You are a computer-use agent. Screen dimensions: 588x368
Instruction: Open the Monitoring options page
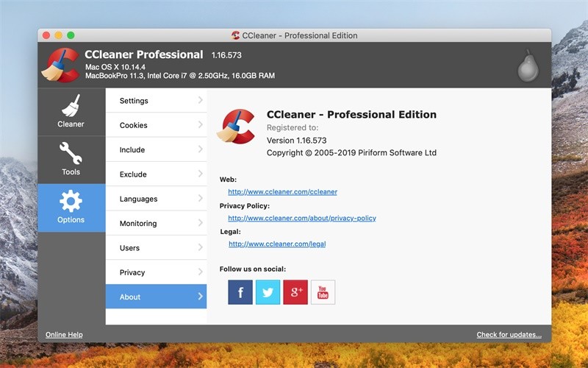[156, 223]
